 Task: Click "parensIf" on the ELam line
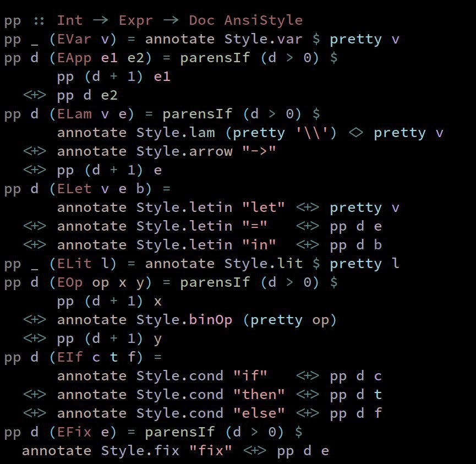[198, 114]
